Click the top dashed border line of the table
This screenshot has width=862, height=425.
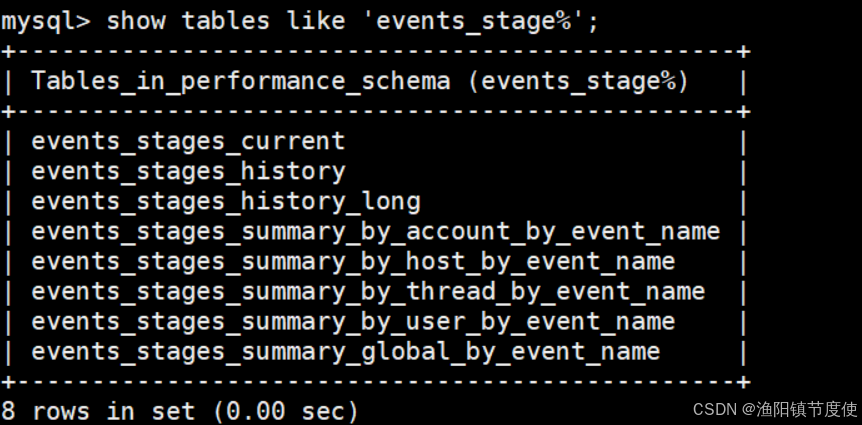375,52
